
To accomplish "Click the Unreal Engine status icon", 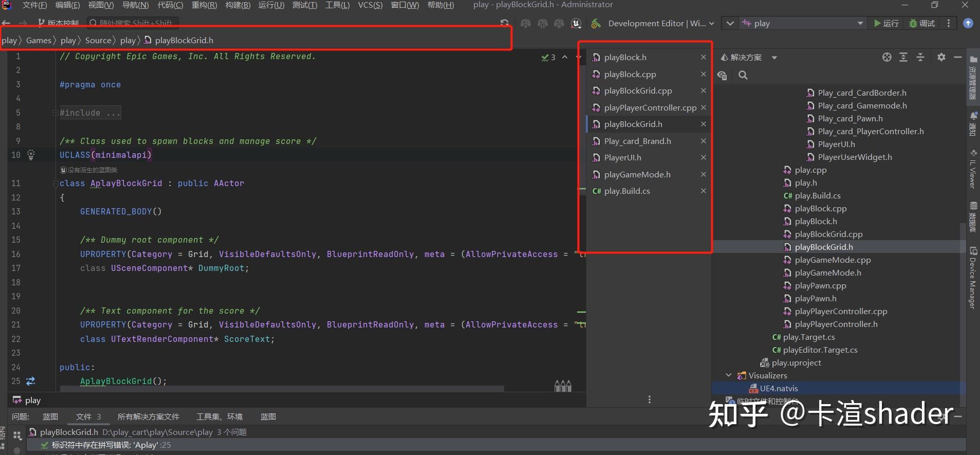I will click(x=576, y=24).
